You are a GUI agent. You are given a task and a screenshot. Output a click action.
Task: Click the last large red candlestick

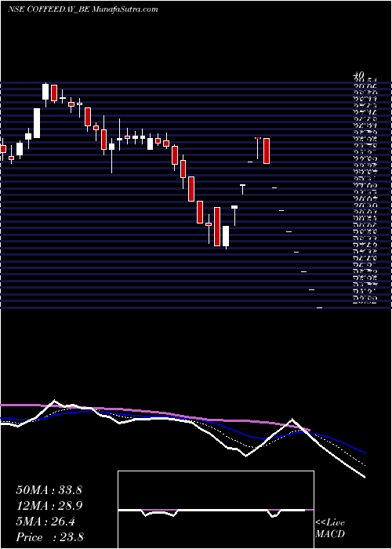(x=267, y=151)
